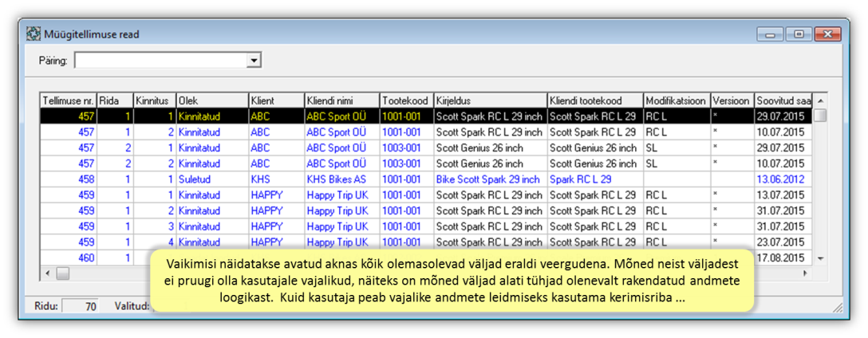Click the Klient column header

click(x=276, y=100)
